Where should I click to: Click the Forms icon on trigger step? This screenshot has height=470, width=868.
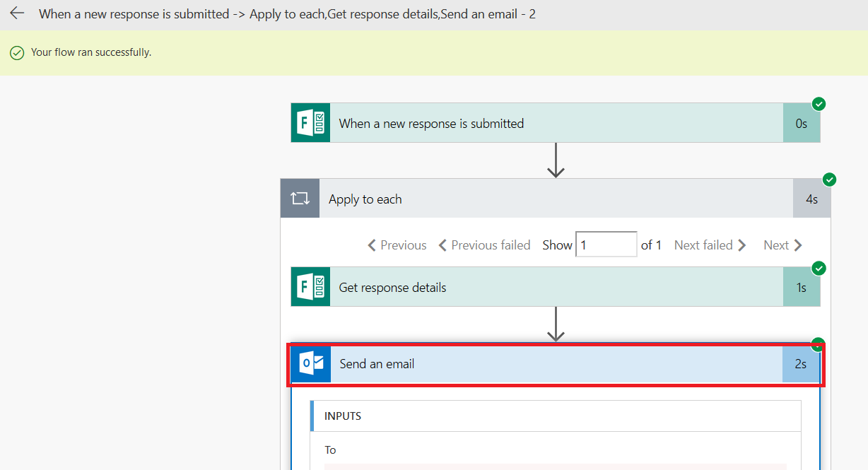(x=311, y=123)
